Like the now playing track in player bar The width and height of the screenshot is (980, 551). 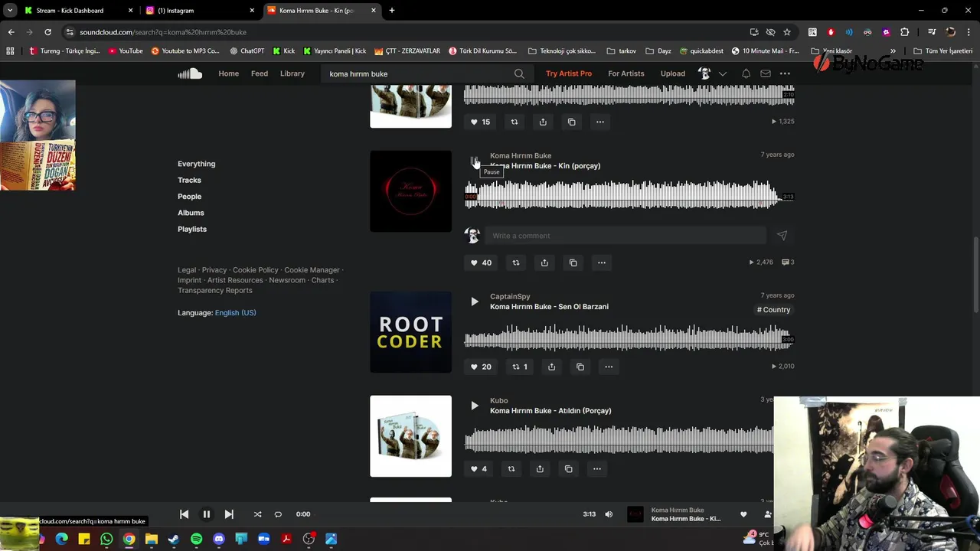[x=743, y=514]
